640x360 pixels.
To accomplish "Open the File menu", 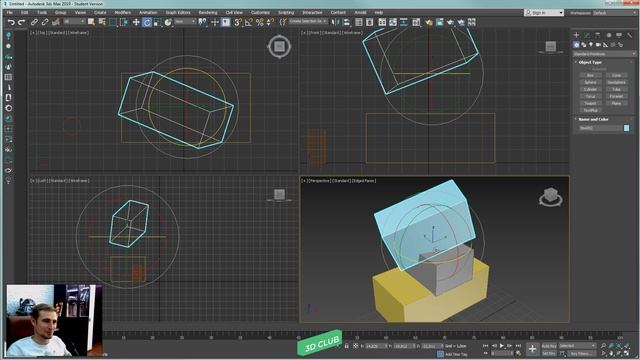I will point(10,13).
